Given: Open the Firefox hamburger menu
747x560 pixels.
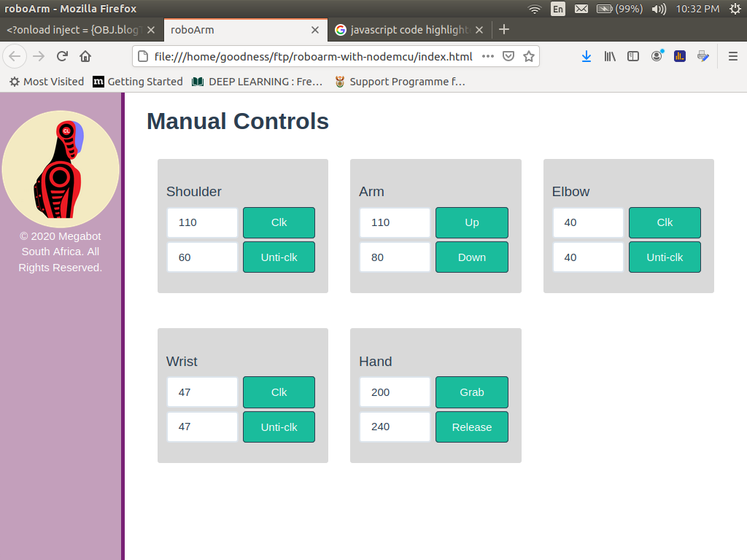Looking at the screenshot, I should tap(733, 56).
